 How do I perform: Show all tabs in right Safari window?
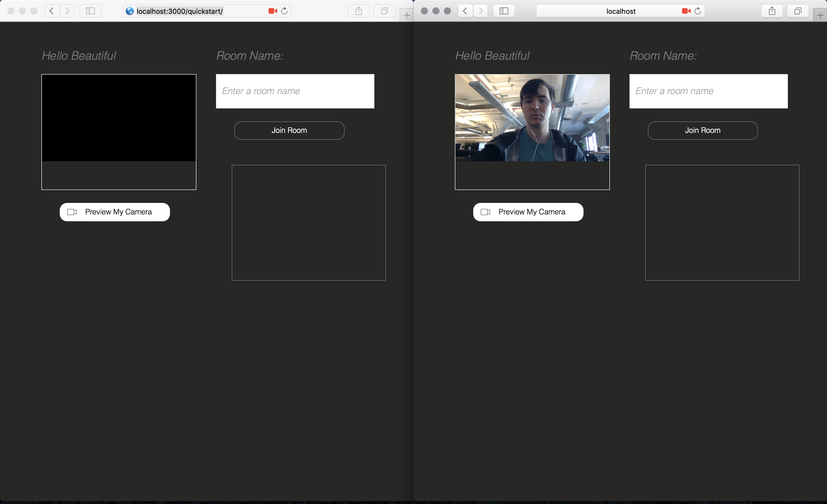coord(798,11)
